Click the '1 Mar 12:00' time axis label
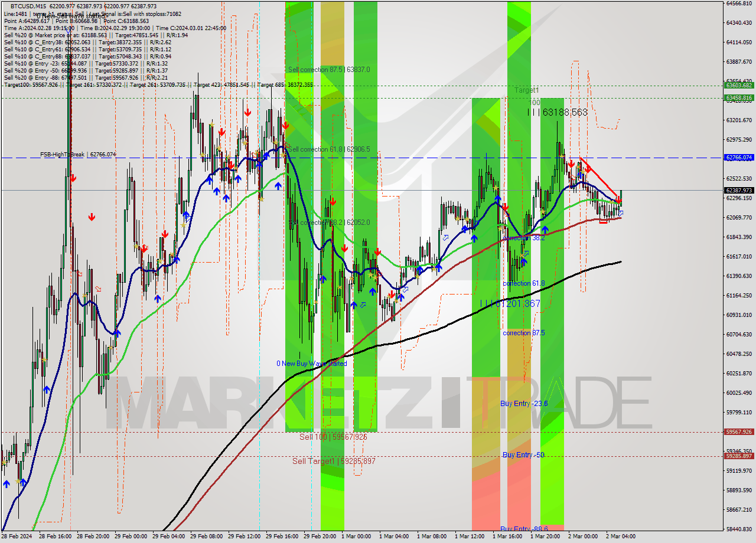 pyautogui.click(x=470, y=537)
